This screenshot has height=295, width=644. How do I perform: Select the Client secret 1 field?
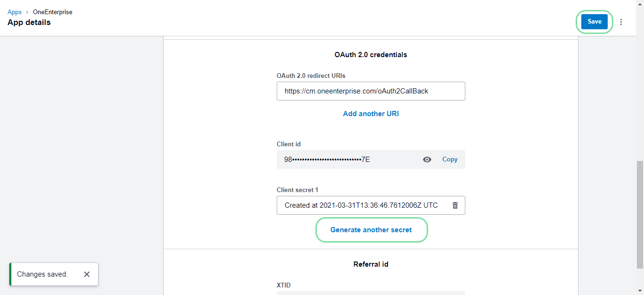(361, 205)
